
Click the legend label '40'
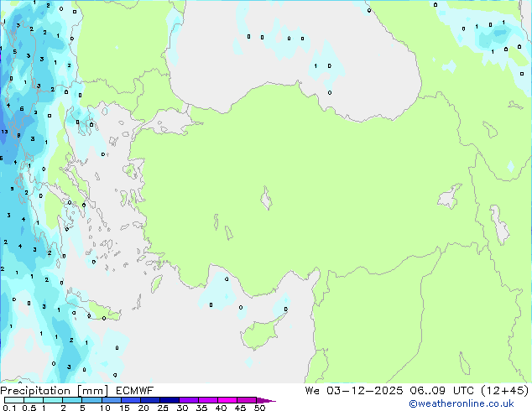(x=221, y=408)
